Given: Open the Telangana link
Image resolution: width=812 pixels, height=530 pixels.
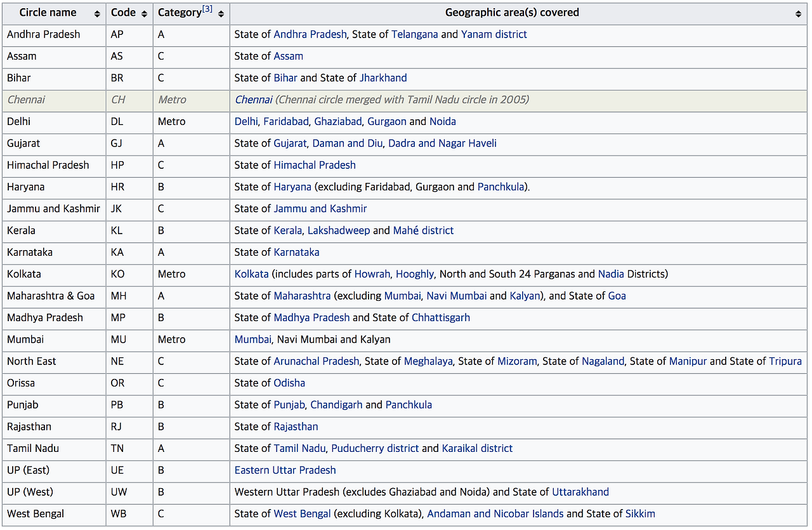Looking at the screenshot, I should [x=414, y=34].
